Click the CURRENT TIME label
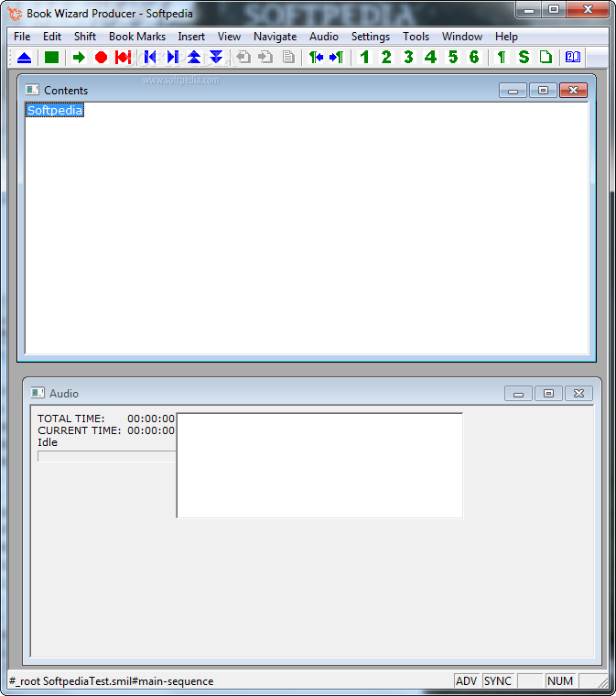 (x=79, y=430)
